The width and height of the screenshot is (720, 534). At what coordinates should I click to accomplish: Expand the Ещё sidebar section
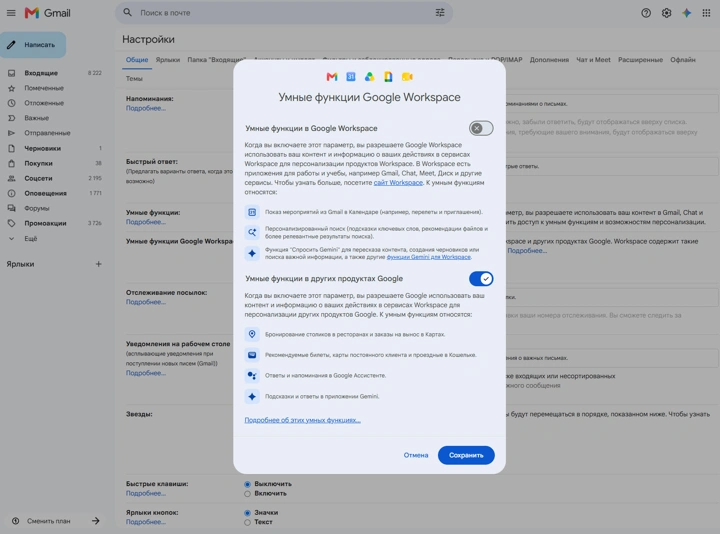(30, 239)
